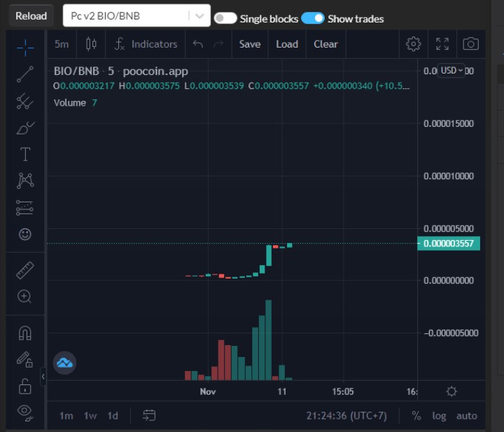The width and height of the screenshot is (504, 432).
Task: Select the crosshair cursor tool
Action: coord(25,48)
